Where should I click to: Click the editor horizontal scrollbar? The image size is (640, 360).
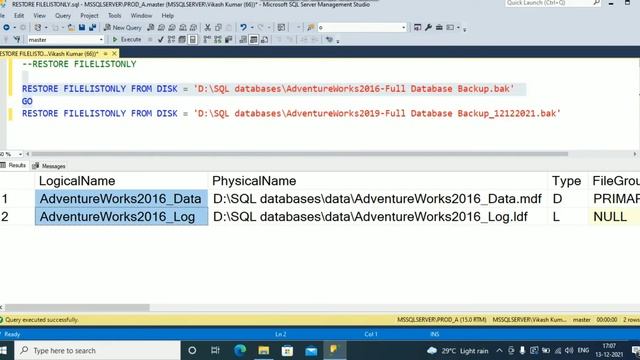[300, 154]
